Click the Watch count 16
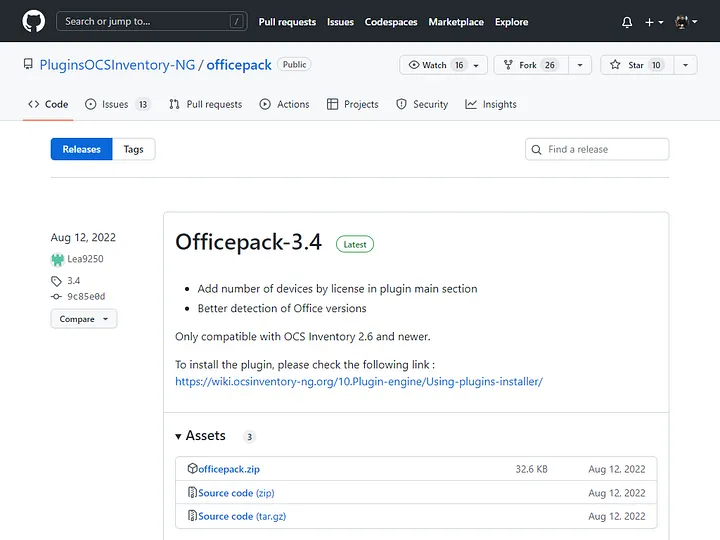The height and width of the screenshot is (540, 720). (459, 65)
